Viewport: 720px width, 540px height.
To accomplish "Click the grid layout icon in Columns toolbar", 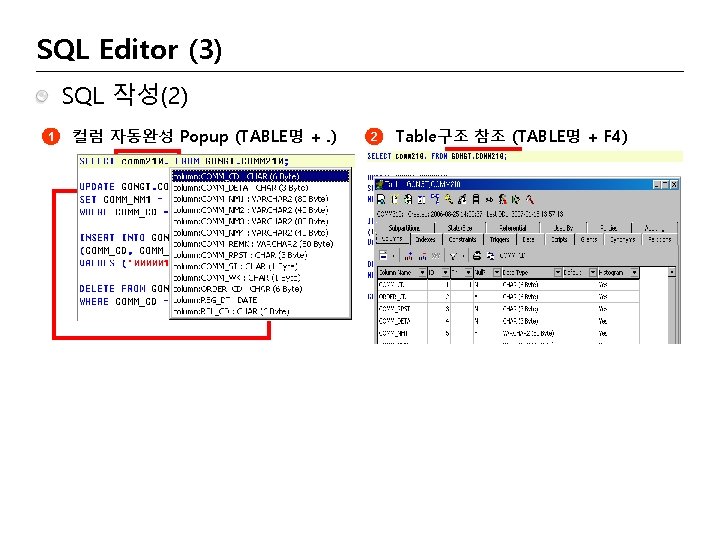I will [x=383, y=255].
